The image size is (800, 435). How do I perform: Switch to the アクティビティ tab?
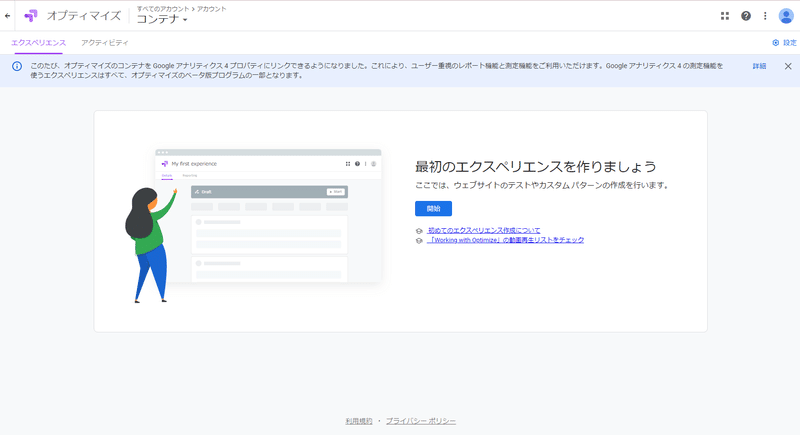[105, 43]
